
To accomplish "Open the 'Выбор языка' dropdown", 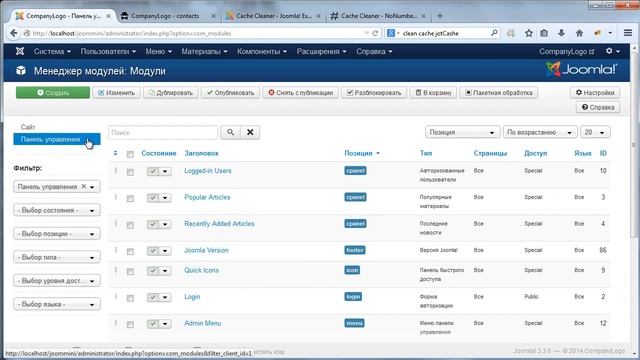I will [57, 304].
